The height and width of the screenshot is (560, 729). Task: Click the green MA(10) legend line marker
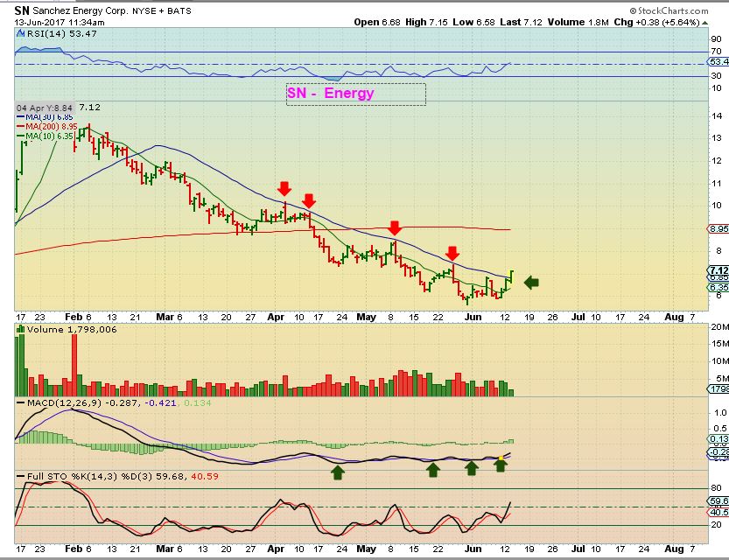click(20, 136)
